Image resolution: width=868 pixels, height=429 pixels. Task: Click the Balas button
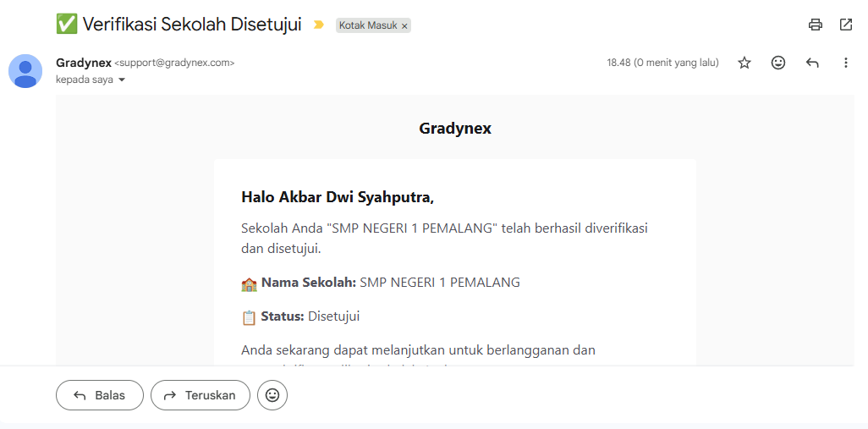coord(100,395)
